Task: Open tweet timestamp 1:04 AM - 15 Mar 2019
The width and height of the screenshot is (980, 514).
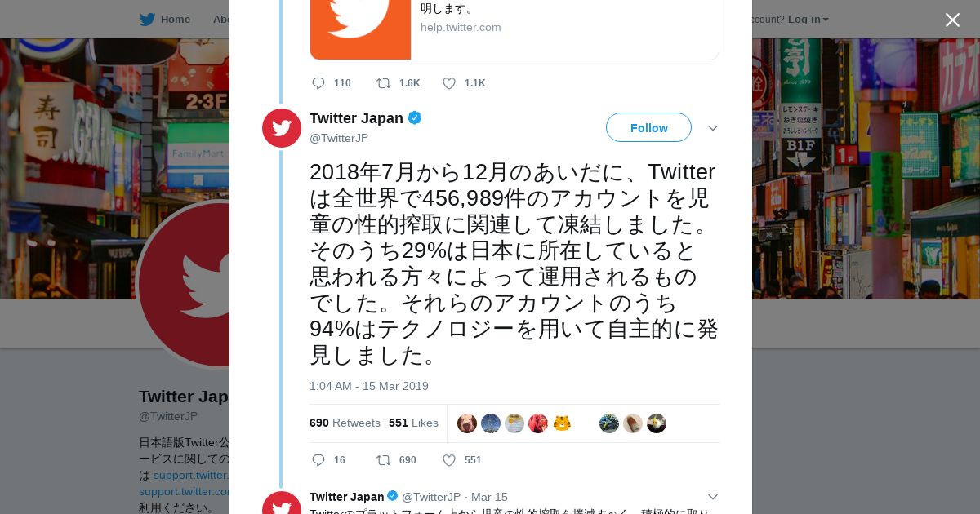Action: (x=368, y=386)
